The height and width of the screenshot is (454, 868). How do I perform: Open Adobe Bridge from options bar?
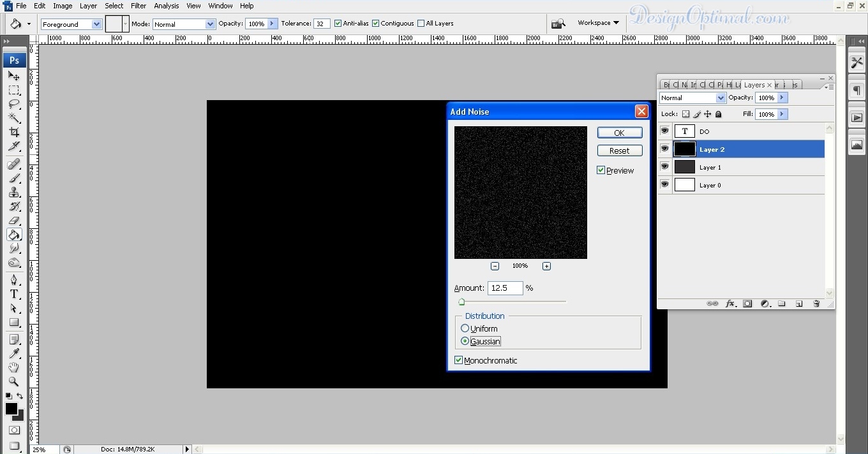point(558,24)
